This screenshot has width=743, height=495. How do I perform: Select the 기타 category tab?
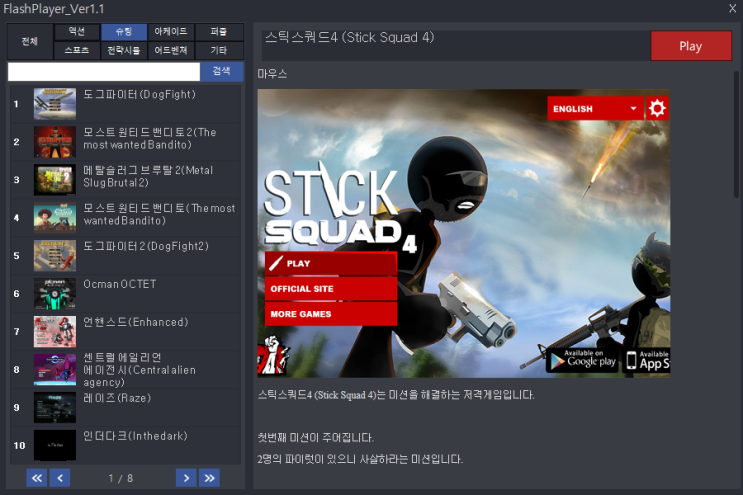coord(218,50)
